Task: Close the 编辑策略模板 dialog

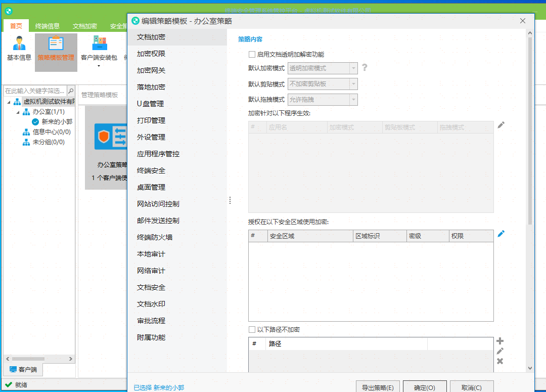Action: (x=523, y=21)
